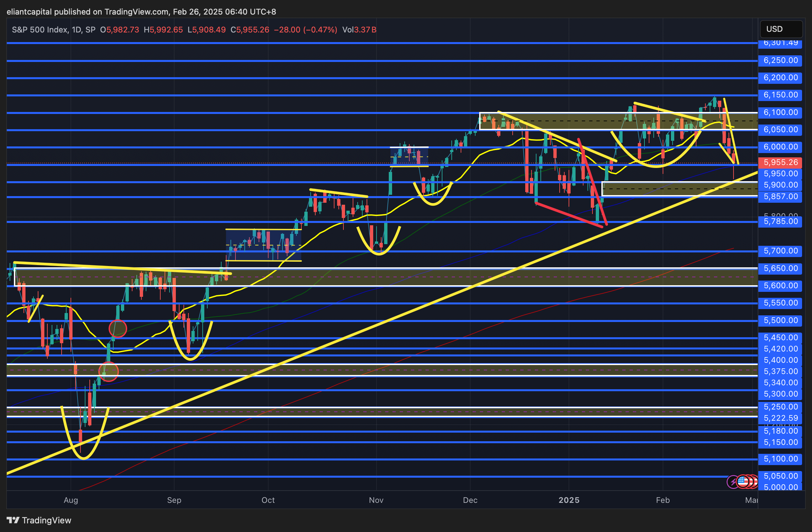812x532 pixels.
Task: Click the eliantcapital published-on header text
Action: point(141,12)
